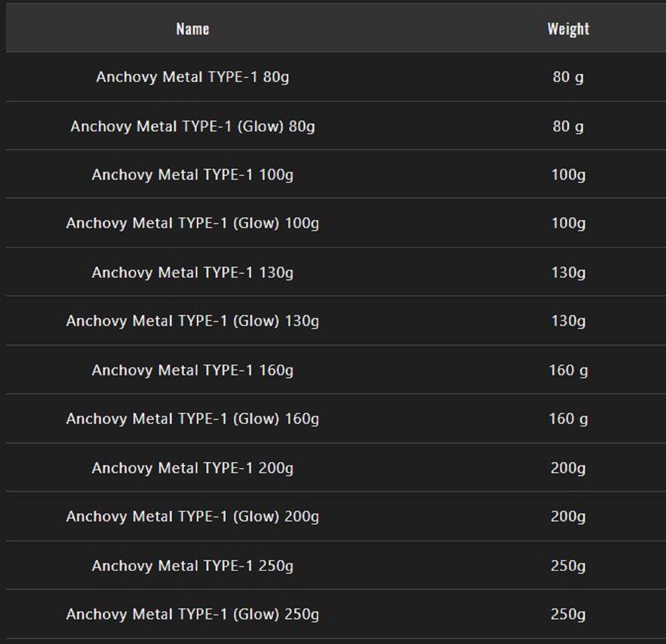Click weight cell of non-Glow 80g row
Screen dimensions: 666x644
pyautogui.click(x=568, y=77)
